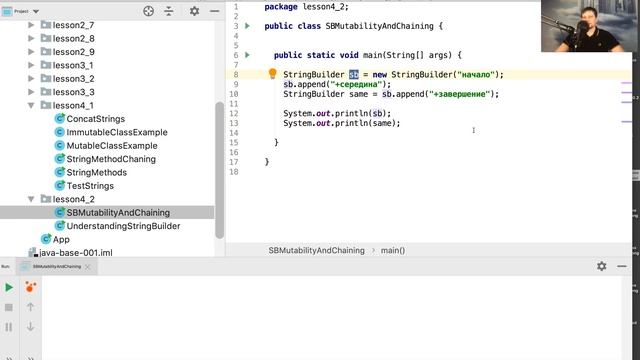This screenshot has height=360, width=640.
Task: Expand the lesson2_7 folder
Action: [x=31, y=25]
